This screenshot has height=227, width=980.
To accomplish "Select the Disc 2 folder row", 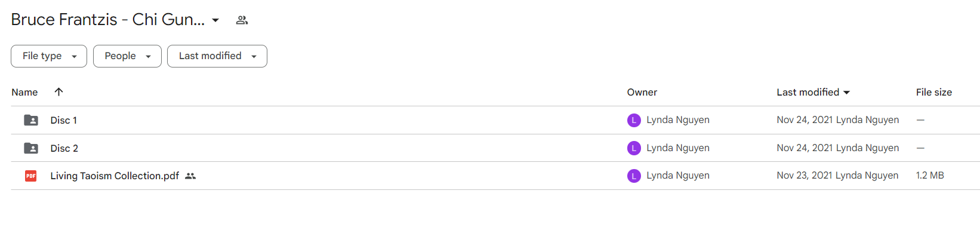I will [x=495, y=148].
